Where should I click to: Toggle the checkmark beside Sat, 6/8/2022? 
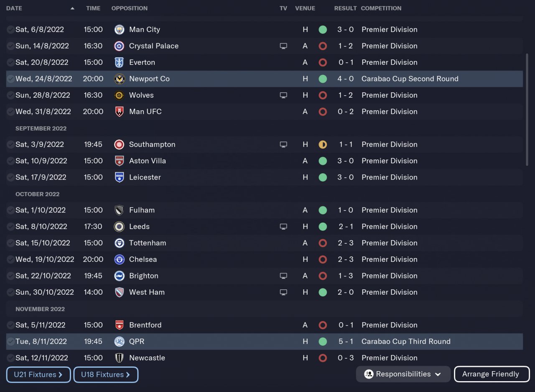pos(10,30)
